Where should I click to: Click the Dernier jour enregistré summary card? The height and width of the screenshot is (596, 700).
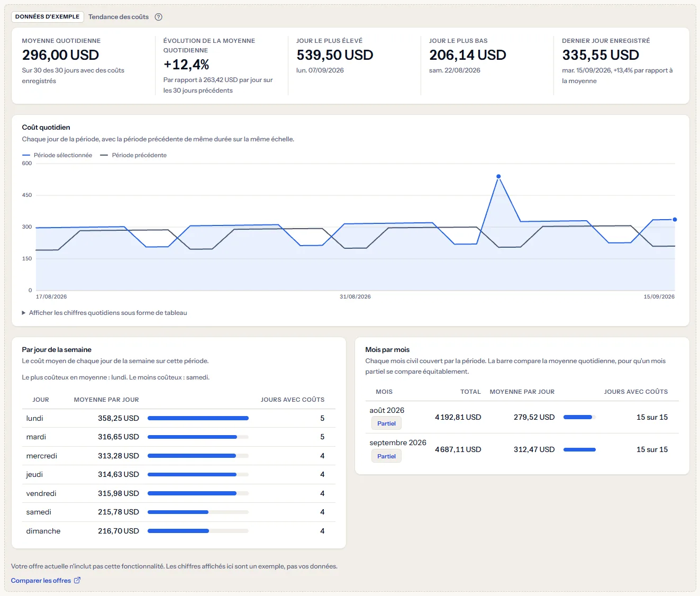[620, 66]
